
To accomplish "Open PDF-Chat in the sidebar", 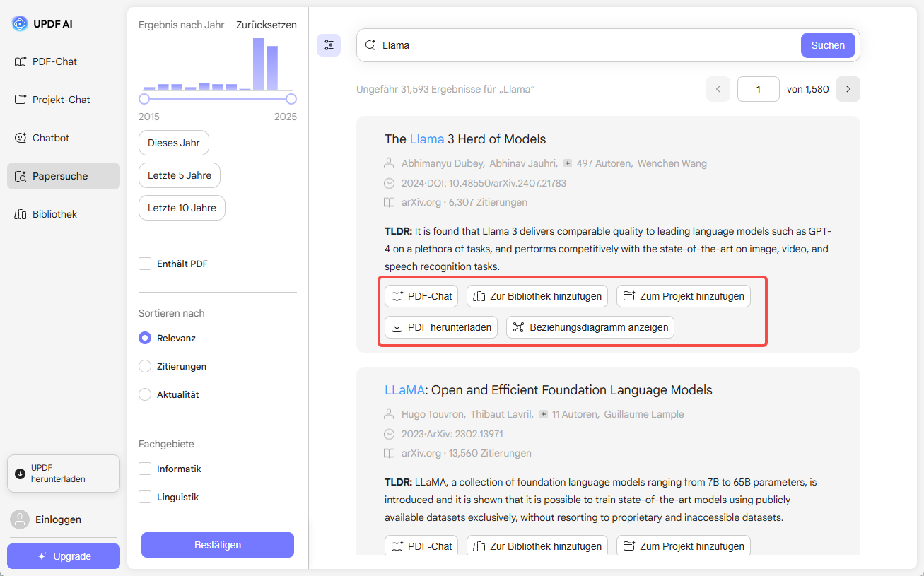I will (x=64, y=61).
